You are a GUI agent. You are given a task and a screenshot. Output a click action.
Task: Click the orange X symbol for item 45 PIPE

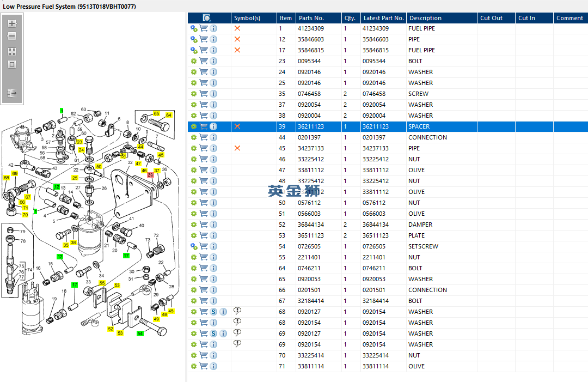pos(237,148)
